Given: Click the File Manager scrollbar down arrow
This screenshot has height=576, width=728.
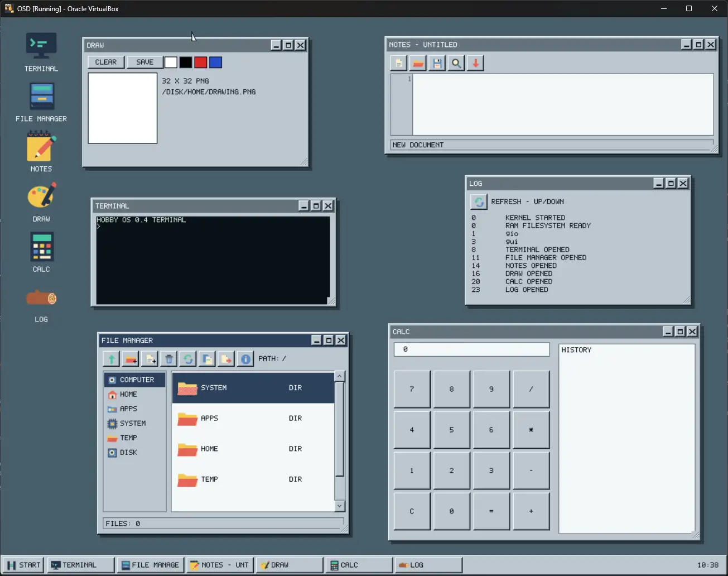Looking at the screenshot, I should click(339, 506).
